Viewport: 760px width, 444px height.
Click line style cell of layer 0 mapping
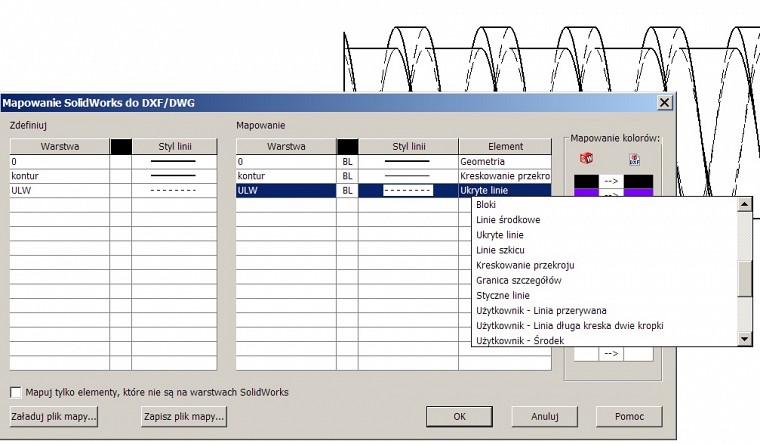[408, 161]
